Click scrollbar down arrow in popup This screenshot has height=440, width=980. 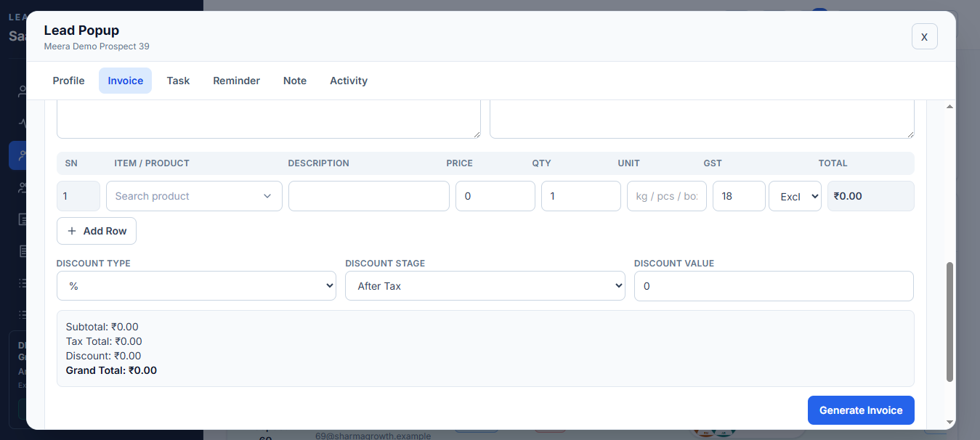tap(949, 423)
